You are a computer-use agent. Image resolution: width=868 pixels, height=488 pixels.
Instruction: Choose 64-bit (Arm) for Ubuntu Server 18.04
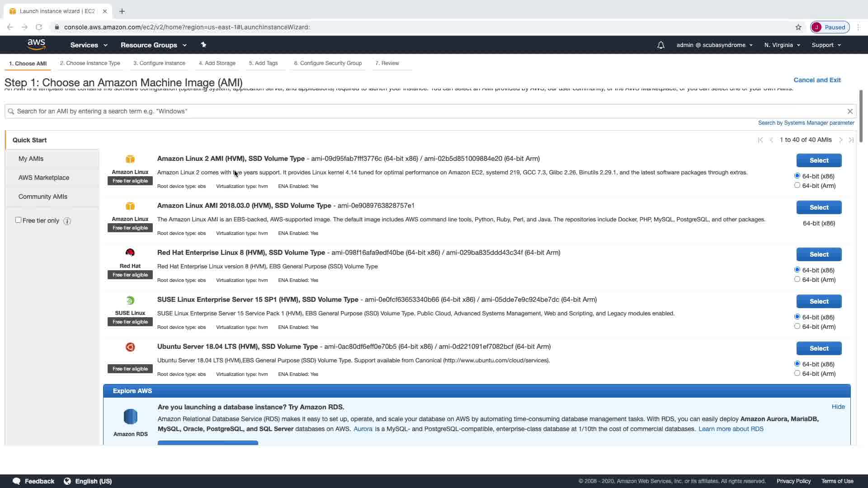797,373
